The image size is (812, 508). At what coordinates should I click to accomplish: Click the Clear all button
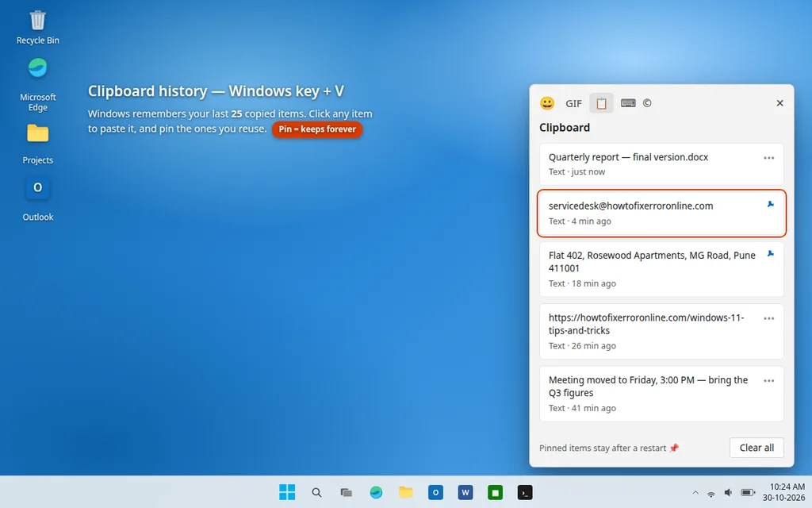[x=756, y=448]
